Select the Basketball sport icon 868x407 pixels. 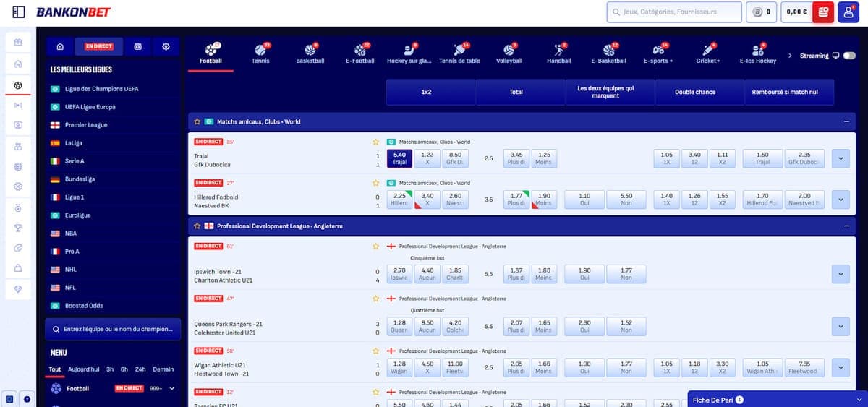click(x=310, y=53)
